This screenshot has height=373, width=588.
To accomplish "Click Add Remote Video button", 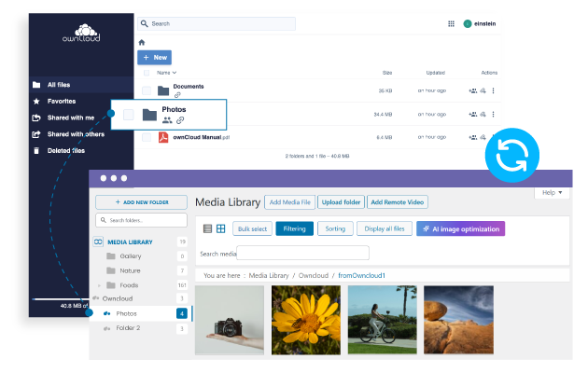I will 397,202.
